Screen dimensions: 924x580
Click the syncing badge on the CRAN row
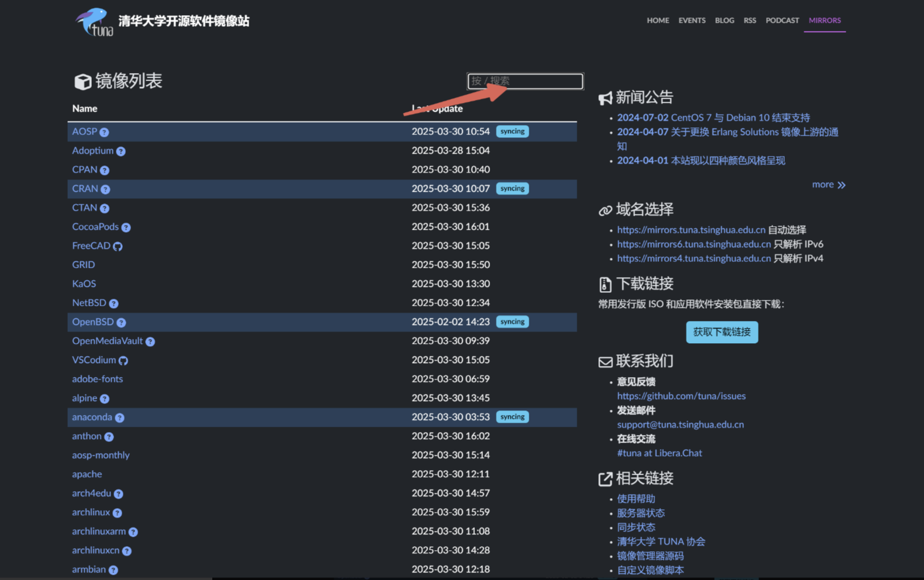pos(512,189)
